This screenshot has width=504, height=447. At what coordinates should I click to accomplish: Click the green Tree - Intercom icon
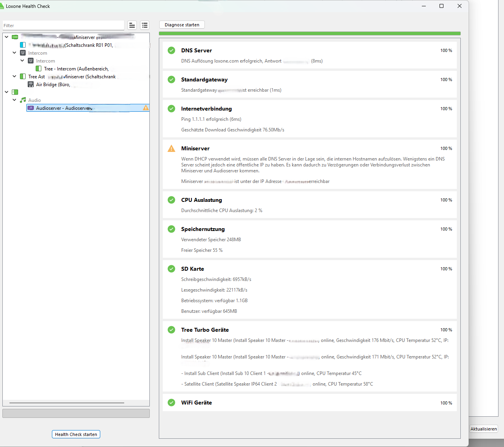39,68
